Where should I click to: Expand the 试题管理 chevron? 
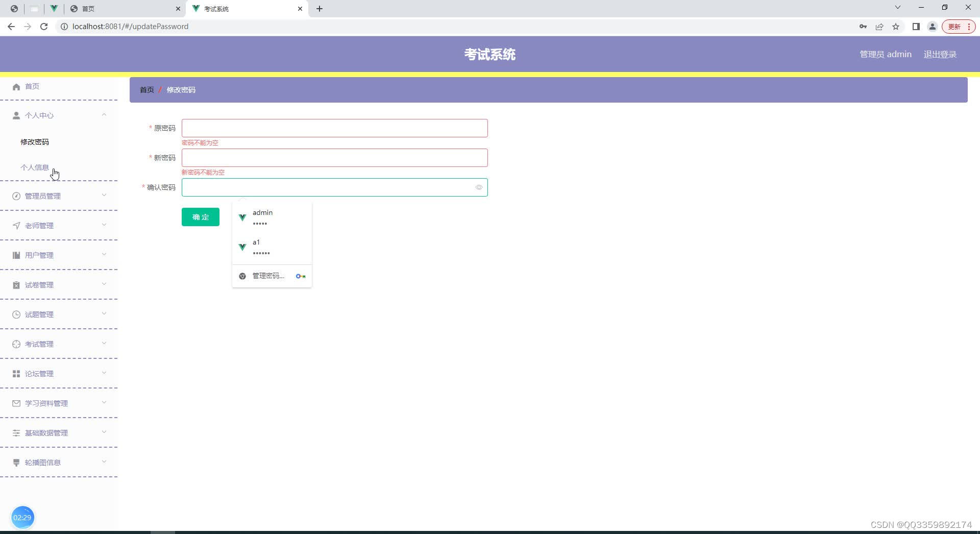tap(104, 314)
